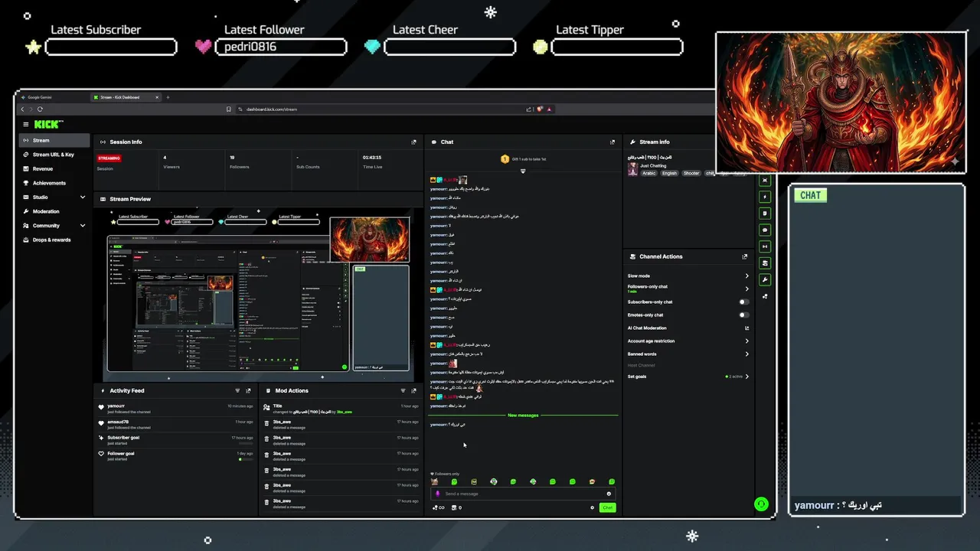Open the Mod Actions filter icon
The image size is (980, 551).
(403, 390)
